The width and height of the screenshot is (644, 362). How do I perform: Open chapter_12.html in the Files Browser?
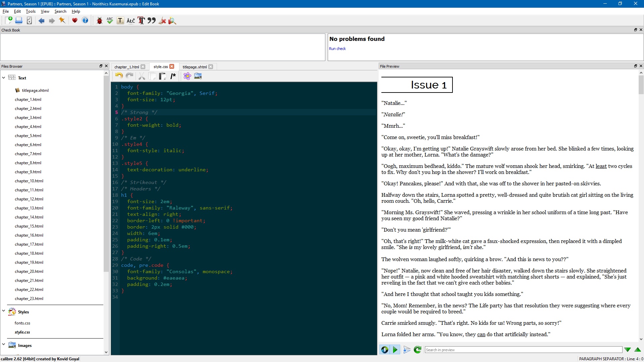[29, 199]
